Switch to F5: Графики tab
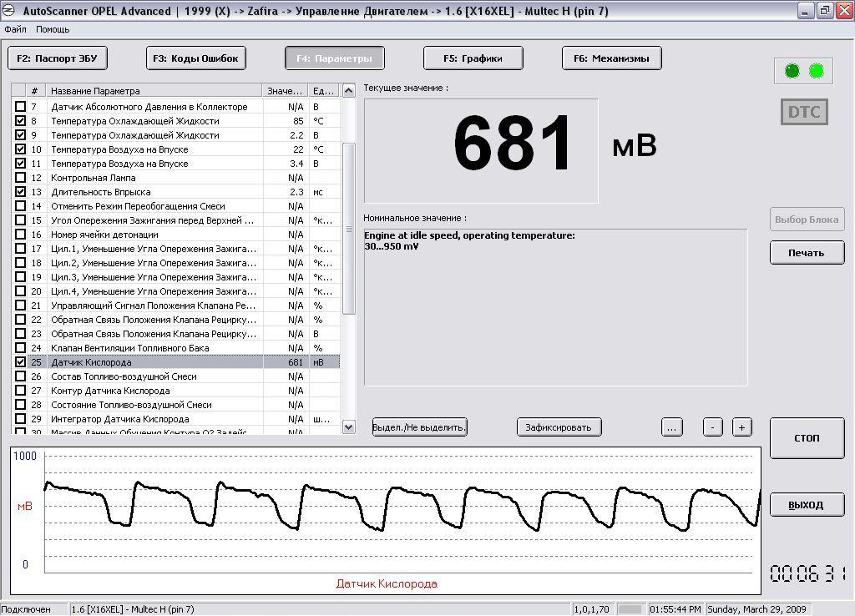 (473, 58)
